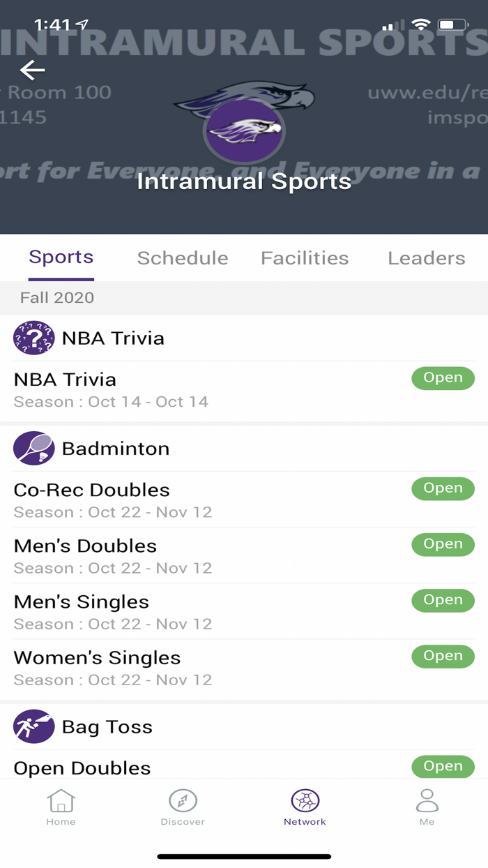The width and height of the screenshot is (488, 868).
Task: Open the Me profile icon
Action: coord(427,802)
